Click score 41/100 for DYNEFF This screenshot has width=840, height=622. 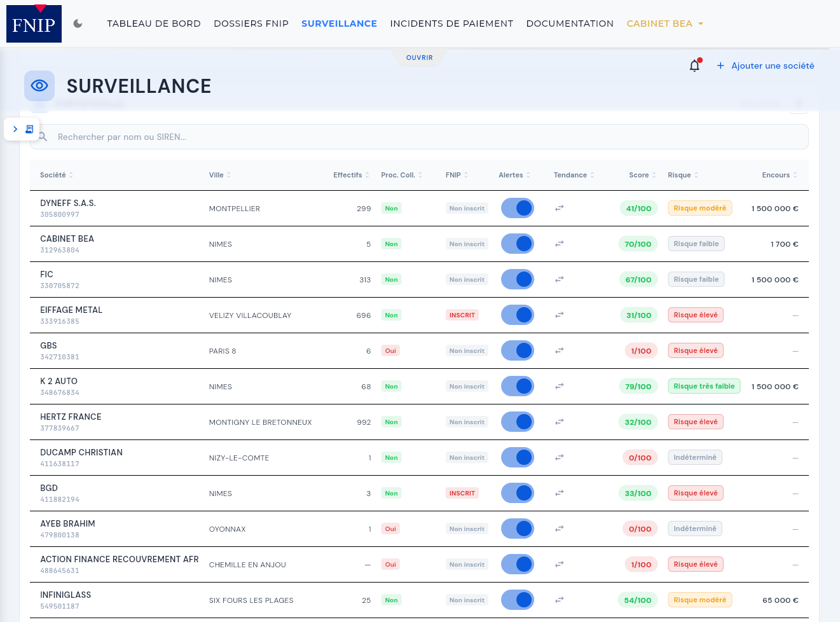638,208
